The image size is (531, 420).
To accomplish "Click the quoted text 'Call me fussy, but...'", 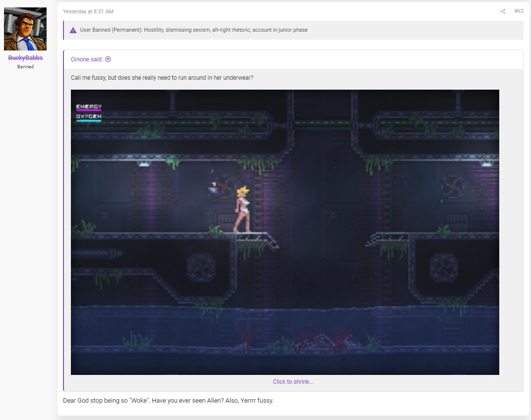I will click(x=162, y=78).
